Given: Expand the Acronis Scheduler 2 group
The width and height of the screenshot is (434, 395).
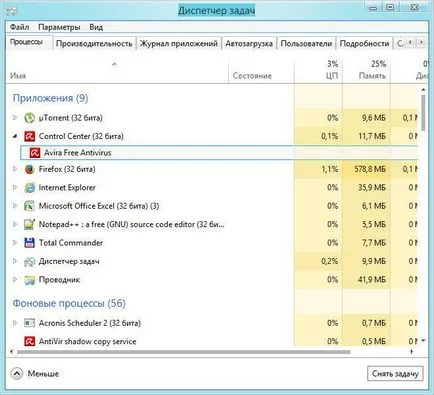Looking at the screenshot, I should pyautogui.click(x=15, y=323).
